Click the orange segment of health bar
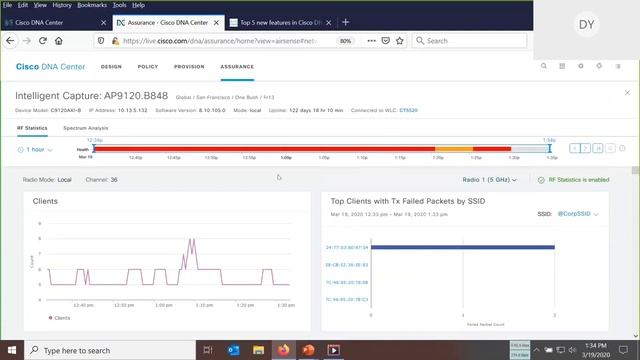The image size is (640, 360). click(454, 149)
